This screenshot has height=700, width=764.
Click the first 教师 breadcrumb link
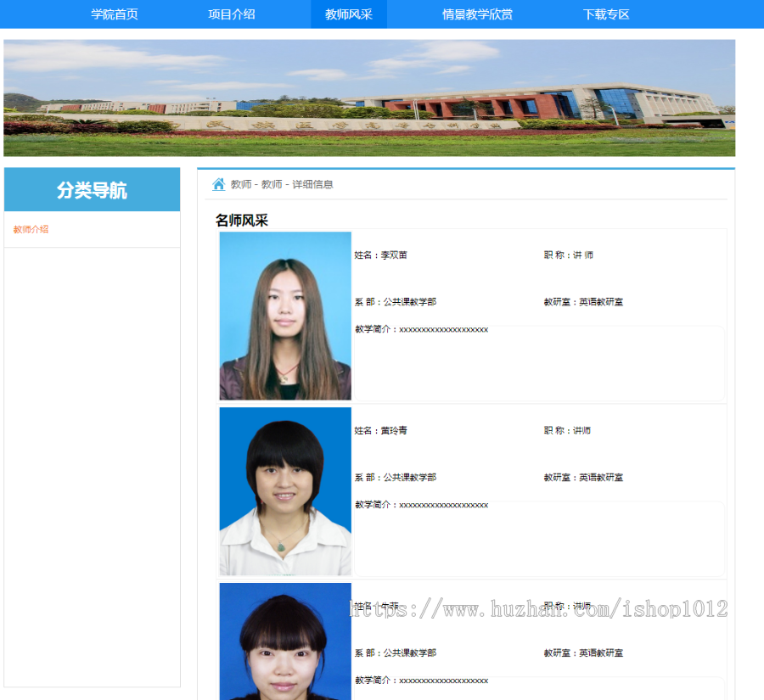(x=239, y=183)
